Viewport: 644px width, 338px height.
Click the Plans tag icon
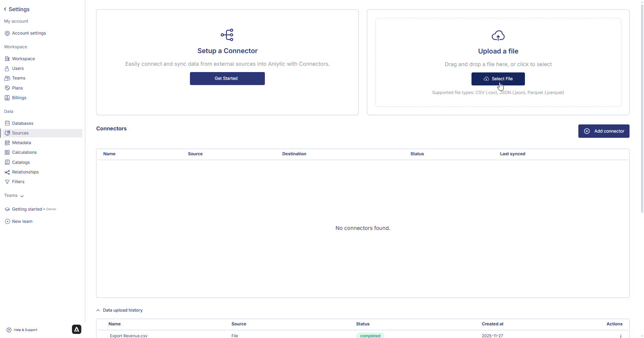[7, 88]
